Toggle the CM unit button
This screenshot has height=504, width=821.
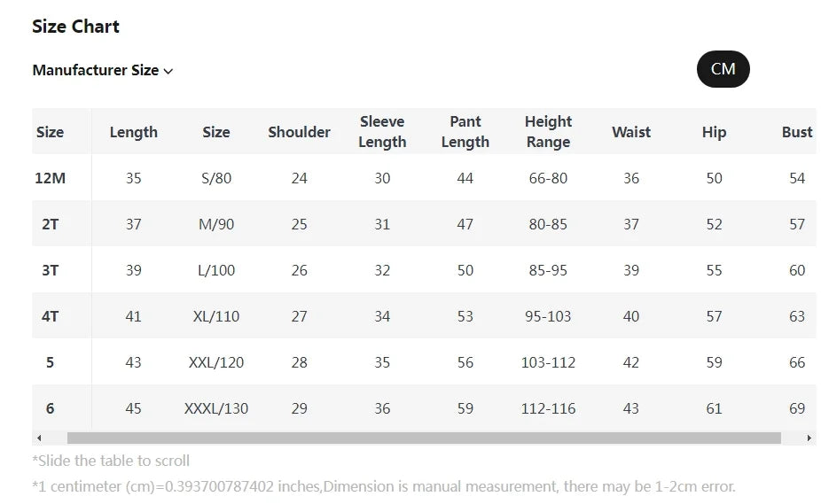723,69
